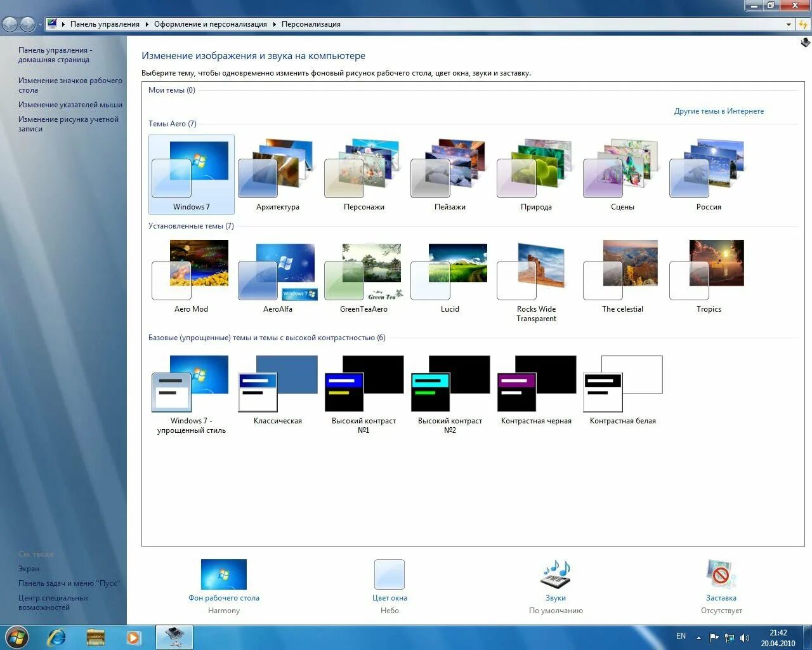Pick the Пейзажи theme

pos(450,175)
